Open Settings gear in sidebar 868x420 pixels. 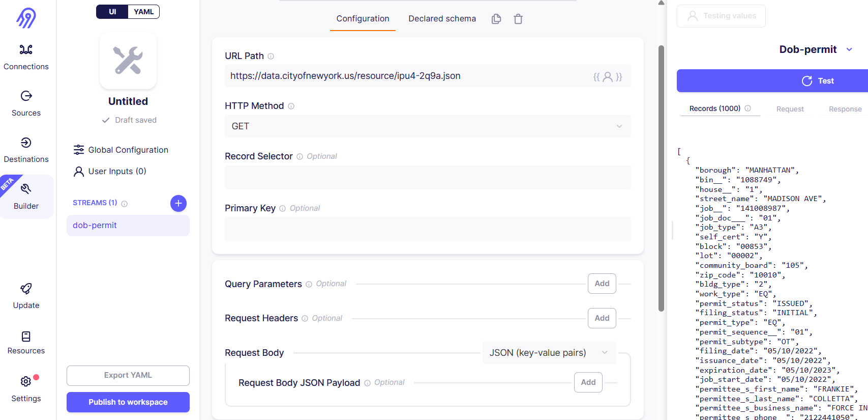pyautogui.click(x=26, y=381)
